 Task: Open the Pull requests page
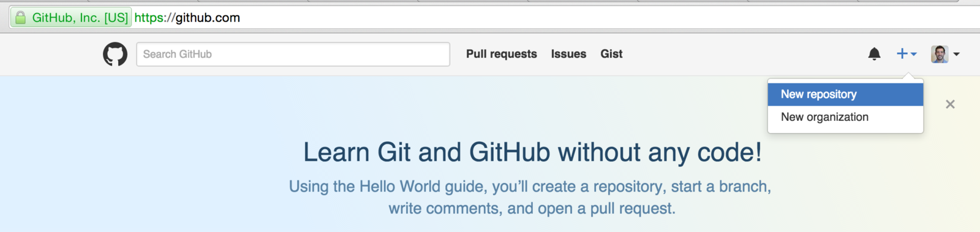501,54
